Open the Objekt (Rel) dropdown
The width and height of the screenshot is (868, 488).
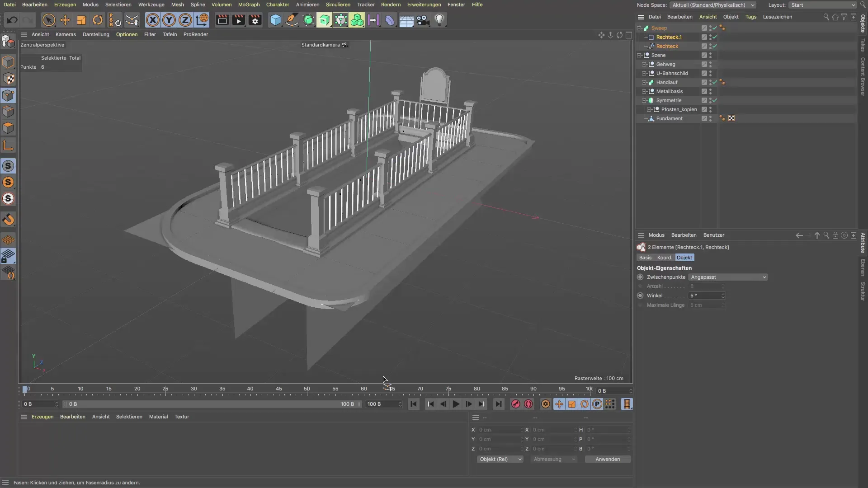click(500, 459)
